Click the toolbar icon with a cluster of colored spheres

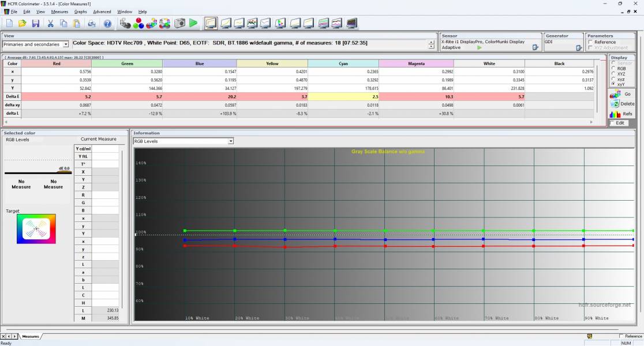pos(152,24)
